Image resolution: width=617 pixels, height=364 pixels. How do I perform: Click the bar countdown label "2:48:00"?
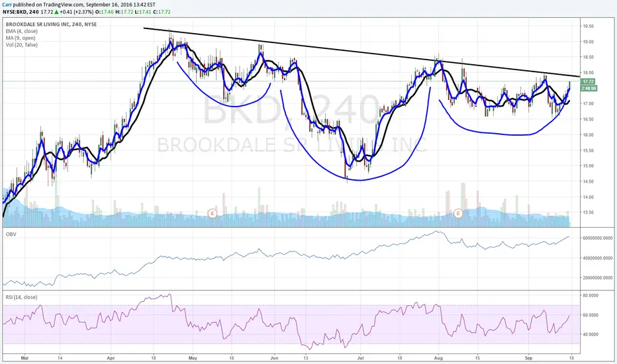coord(589,88)
